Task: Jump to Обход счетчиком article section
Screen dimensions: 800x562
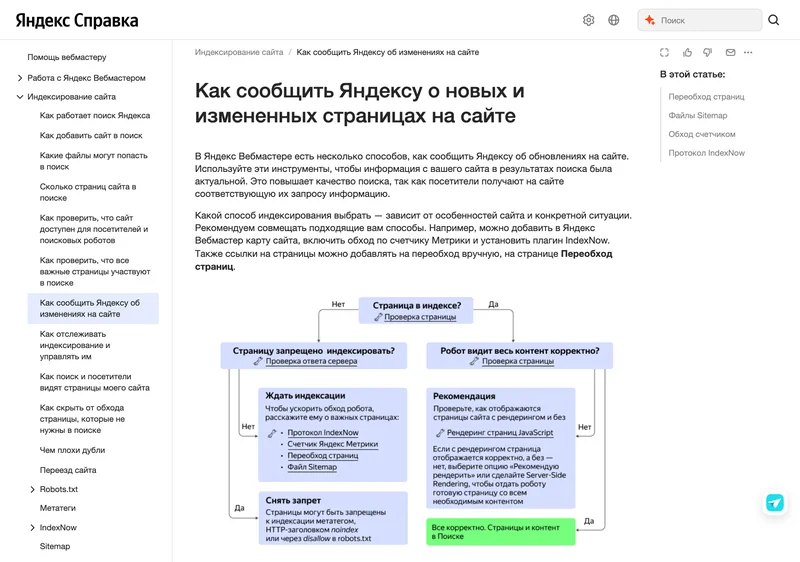Action: pyautogui.click(x=702, y=134)
